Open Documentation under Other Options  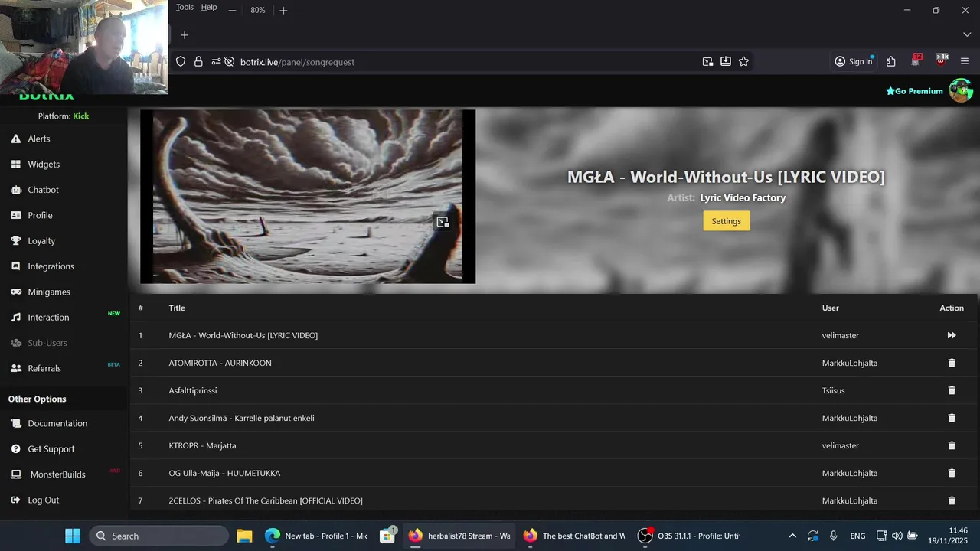(x=57, y=423)
